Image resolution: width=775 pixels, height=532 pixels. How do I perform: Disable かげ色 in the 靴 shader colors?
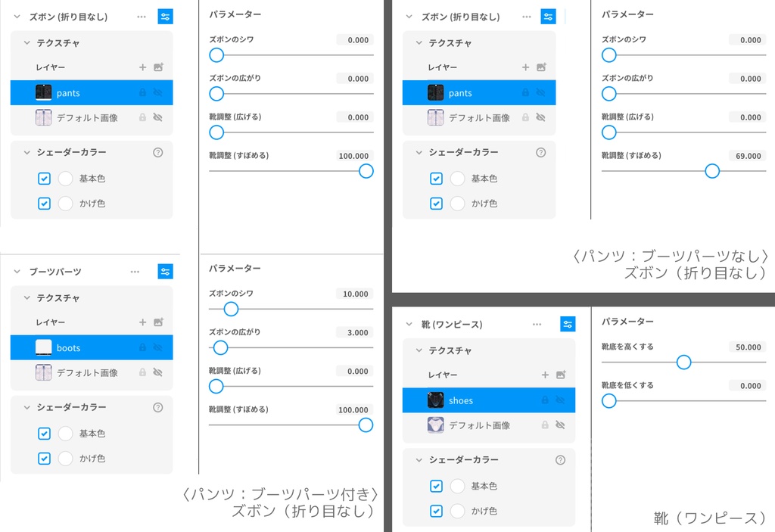click(x=436, y=511)
